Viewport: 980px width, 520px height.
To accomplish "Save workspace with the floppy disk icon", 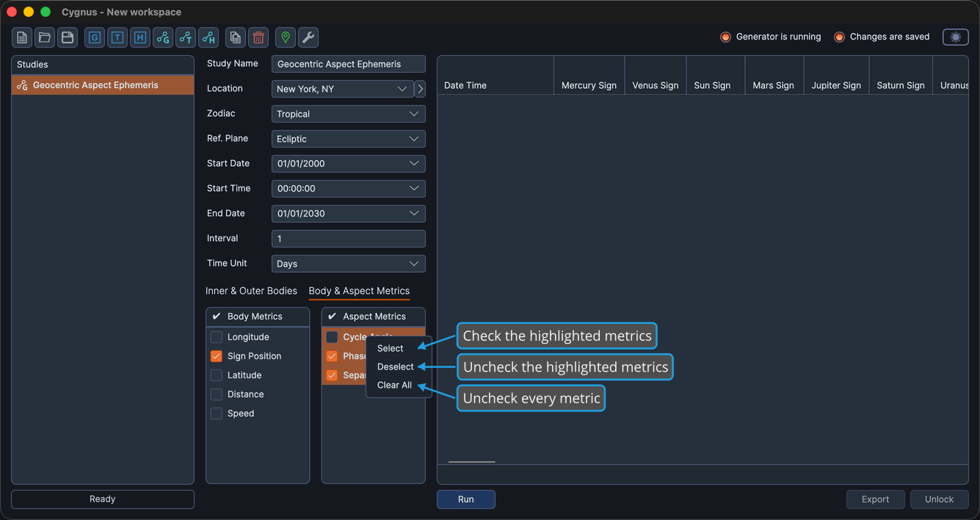I will click(x=68, y=37).
